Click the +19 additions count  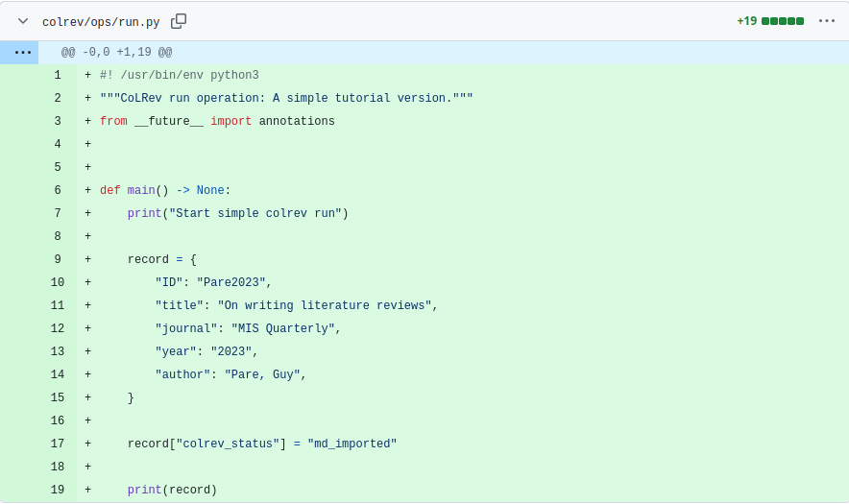point(746,21)
